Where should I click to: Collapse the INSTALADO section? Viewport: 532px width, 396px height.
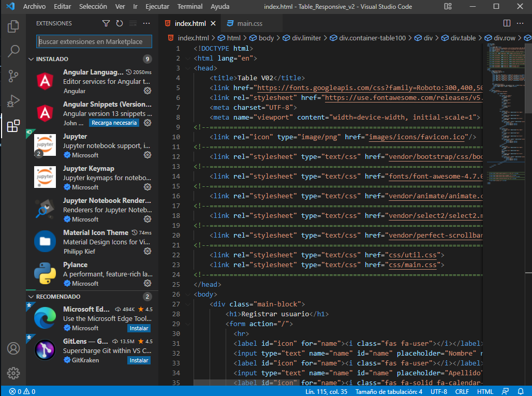click(x=31, y=59)
